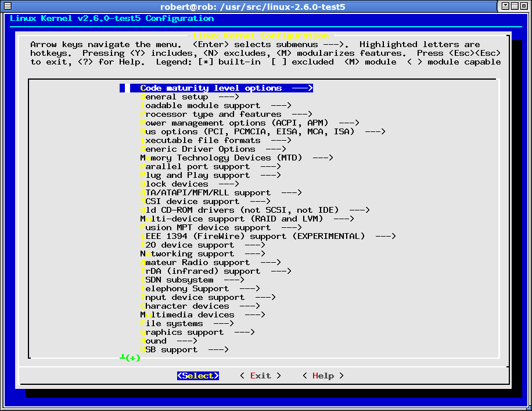The height and width of the screenshot is (411, 532).
Task: Click the < Help > button
Action: [323, 376]
